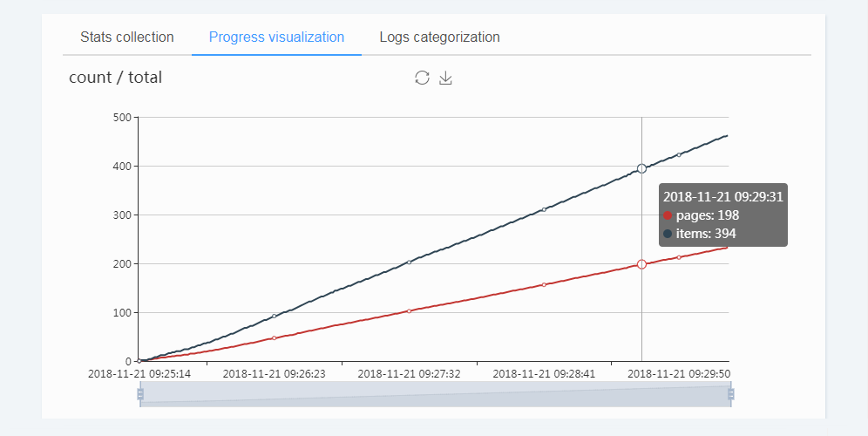Screen dimensions: 868x436
Task: Save chart as image with download icon
Action: click(445, 78)
